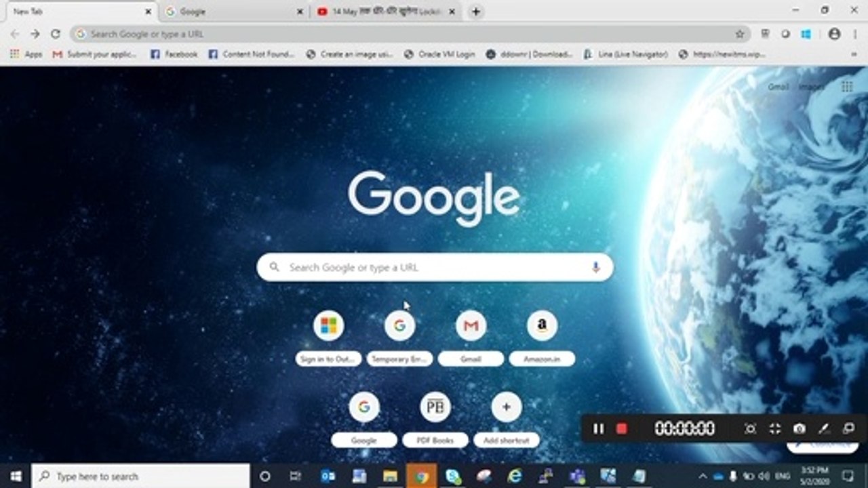Image resolution: width=868 pixels, height=488 pixels.
Task: Switch to the YouTube 14 May tab
Action: coord(387,12)
